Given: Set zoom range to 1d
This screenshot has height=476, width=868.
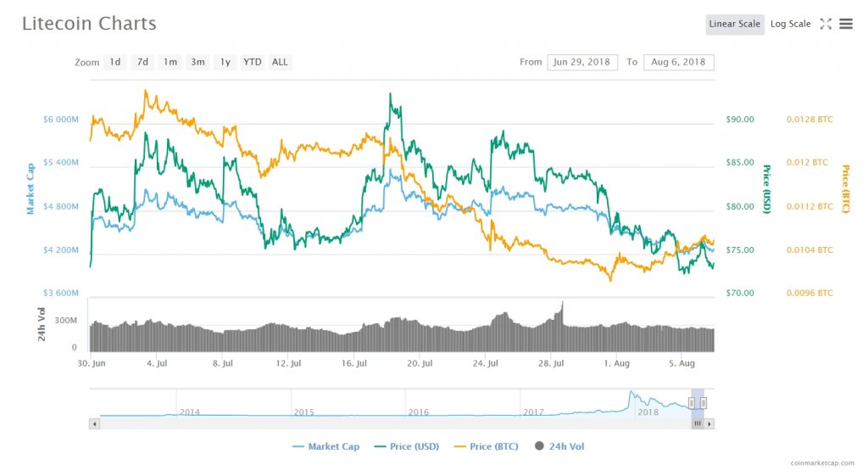Looking at the screenshot, I should coord(114,62).
